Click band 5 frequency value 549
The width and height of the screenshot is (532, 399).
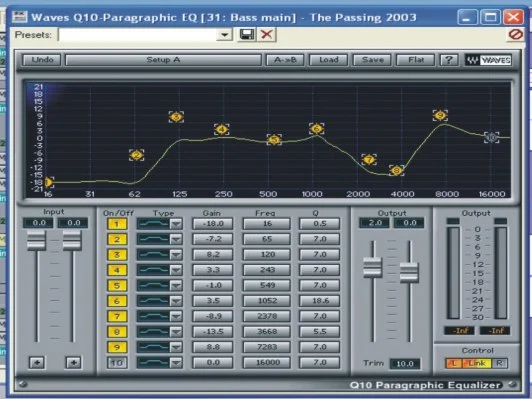(267, 286)
